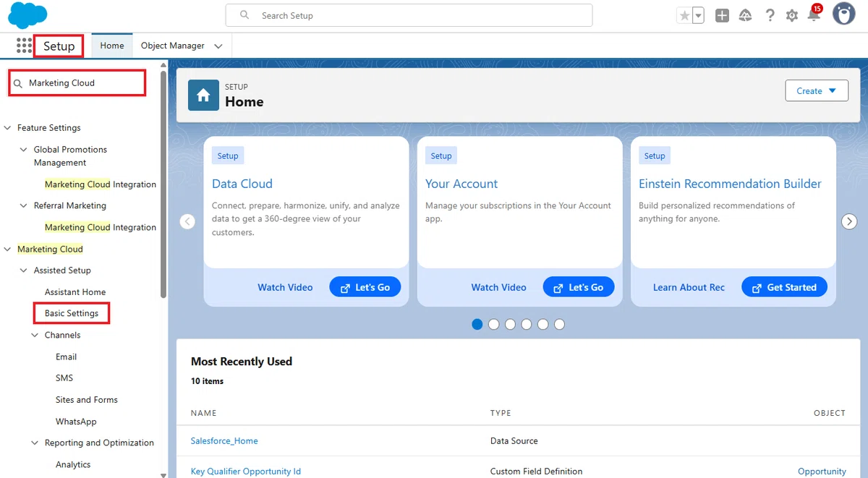
Task: Select the second carousel page dot
Action: pyautogui.click(x=494, y=325)
